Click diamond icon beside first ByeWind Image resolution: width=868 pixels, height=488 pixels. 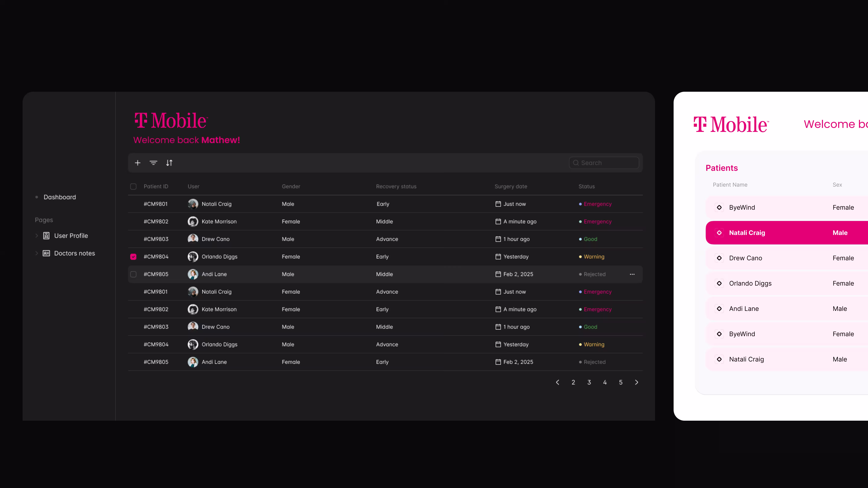[719, 207]
